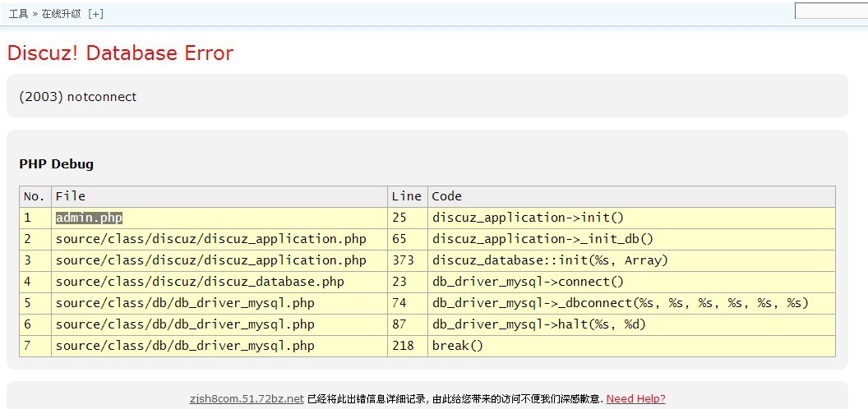Image resolution: width=868 pixels, height=409 pixels.
Task: Click the [+] link beside 在线升级
Action: 96,14
